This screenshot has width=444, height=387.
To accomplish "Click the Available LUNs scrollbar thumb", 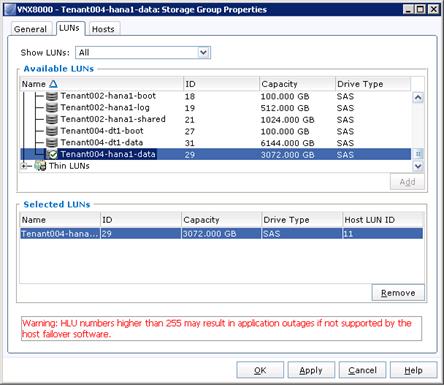I will [x=418, y=154].
